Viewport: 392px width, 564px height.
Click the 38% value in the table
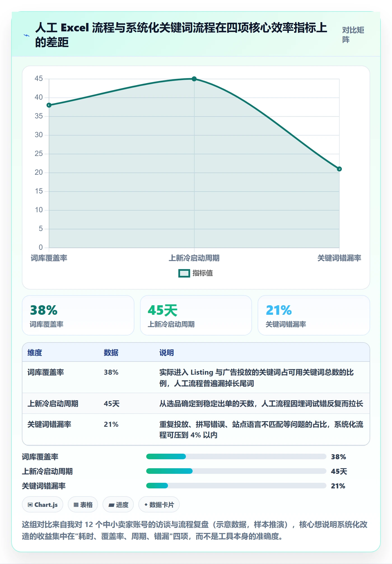tap(111, 372)
